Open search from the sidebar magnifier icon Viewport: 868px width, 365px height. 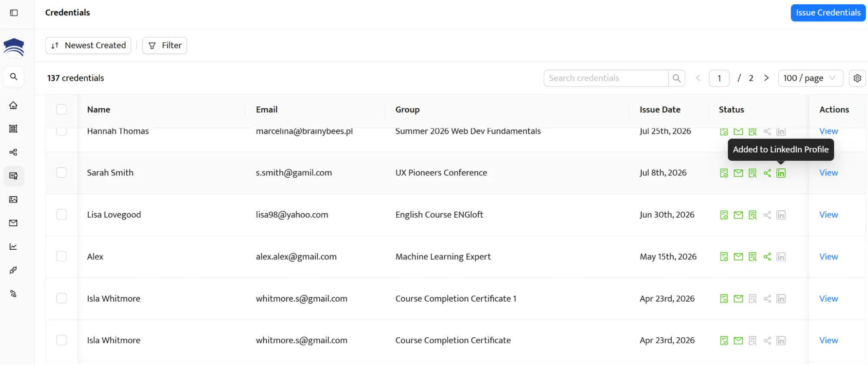point(14,77)
